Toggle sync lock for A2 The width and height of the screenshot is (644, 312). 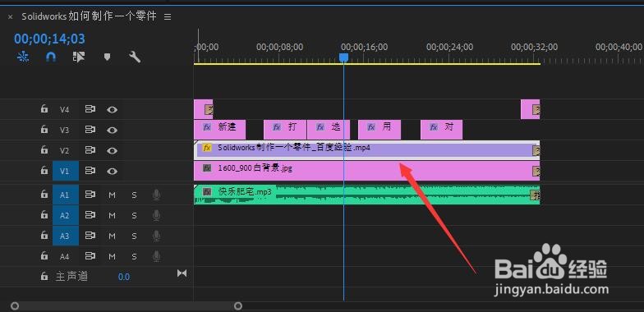90,215
